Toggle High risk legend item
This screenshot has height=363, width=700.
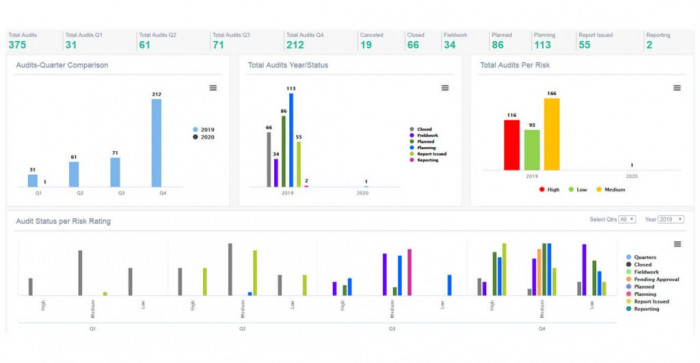click(549, 189)
